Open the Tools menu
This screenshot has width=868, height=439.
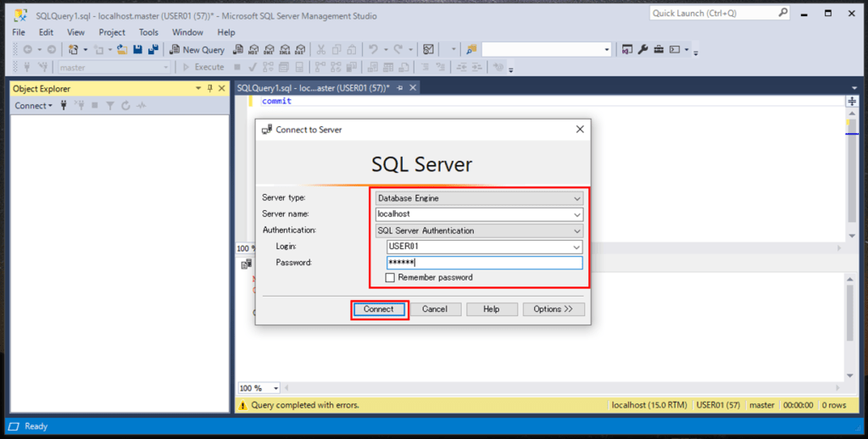(x=148, y=32)
